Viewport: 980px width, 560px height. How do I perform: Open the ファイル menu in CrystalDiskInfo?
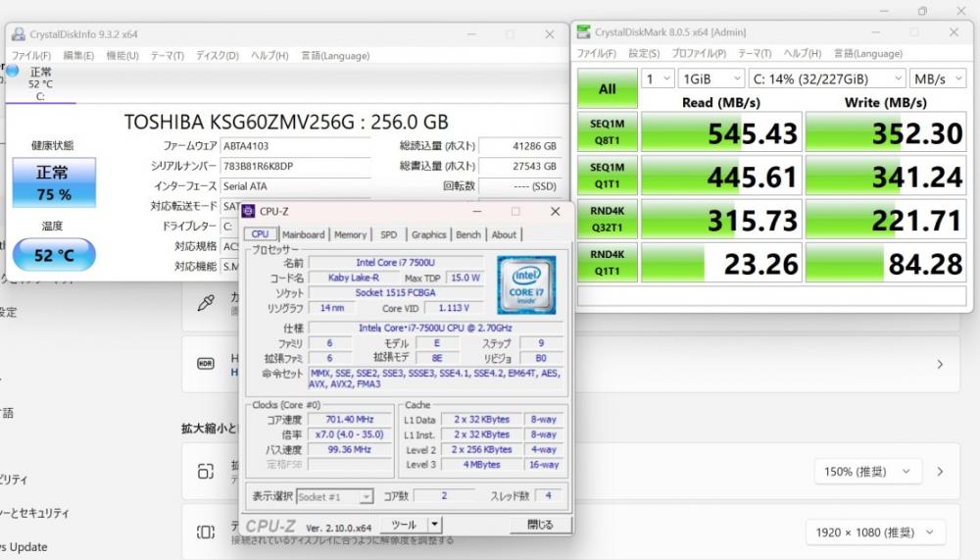(x=31, y=56)
